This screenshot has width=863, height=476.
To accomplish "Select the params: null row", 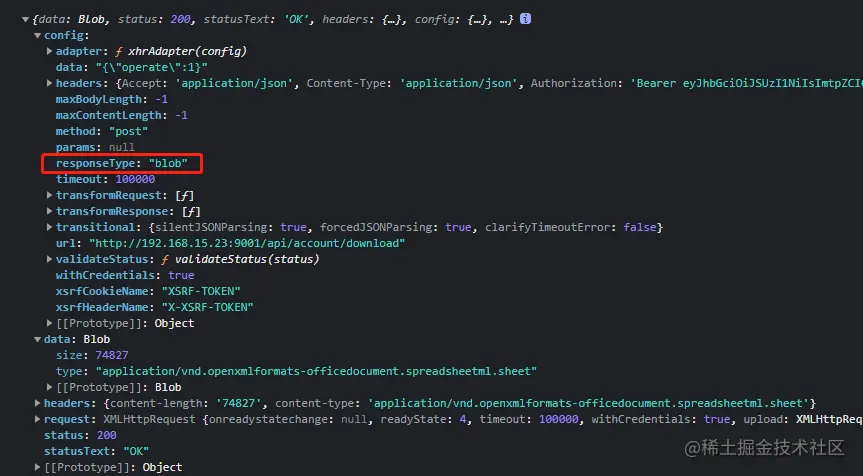I will tap(95, 147).
